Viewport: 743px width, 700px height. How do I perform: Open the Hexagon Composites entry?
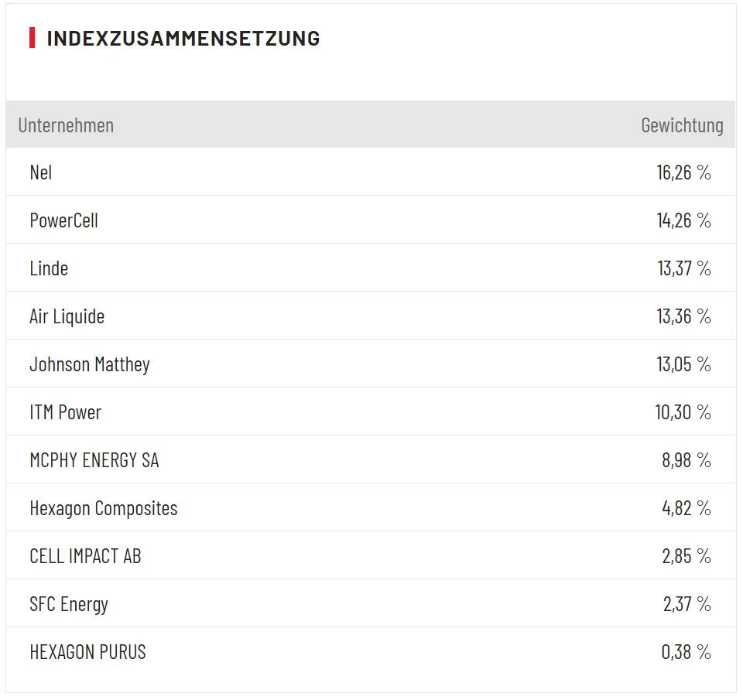click(x=103, y=508)
